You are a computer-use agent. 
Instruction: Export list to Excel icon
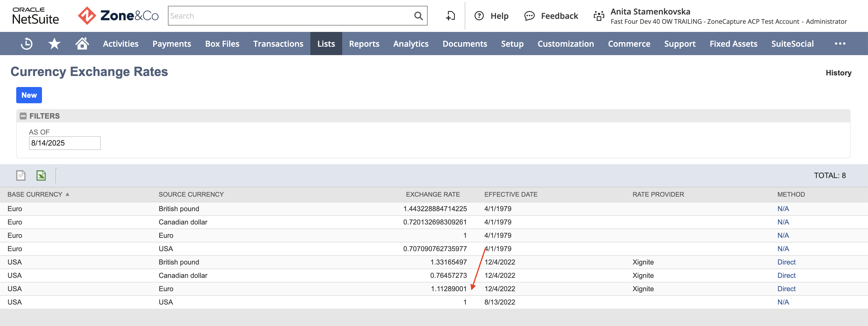click(x=41, y=175)
